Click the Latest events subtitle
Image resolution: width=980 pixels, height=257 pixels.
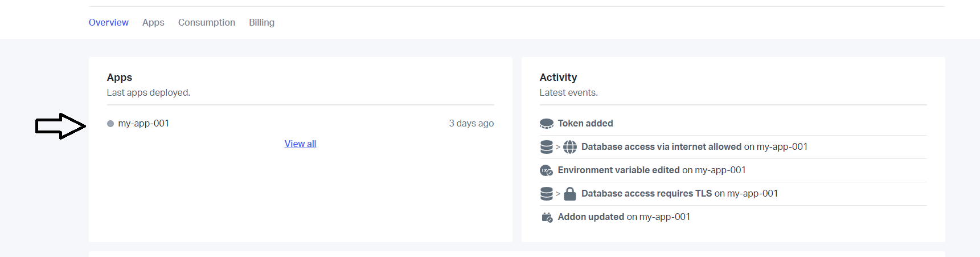pyautogui.click(x=568, y=92)
